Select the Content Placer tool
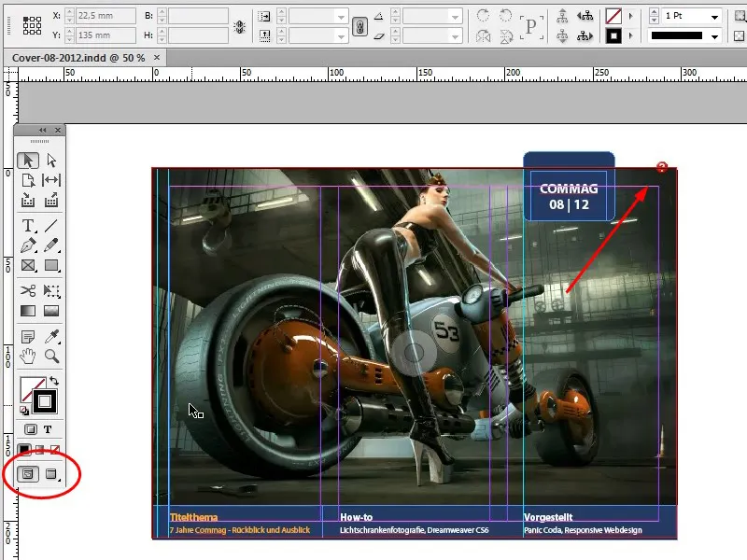 tap(51, 200)
